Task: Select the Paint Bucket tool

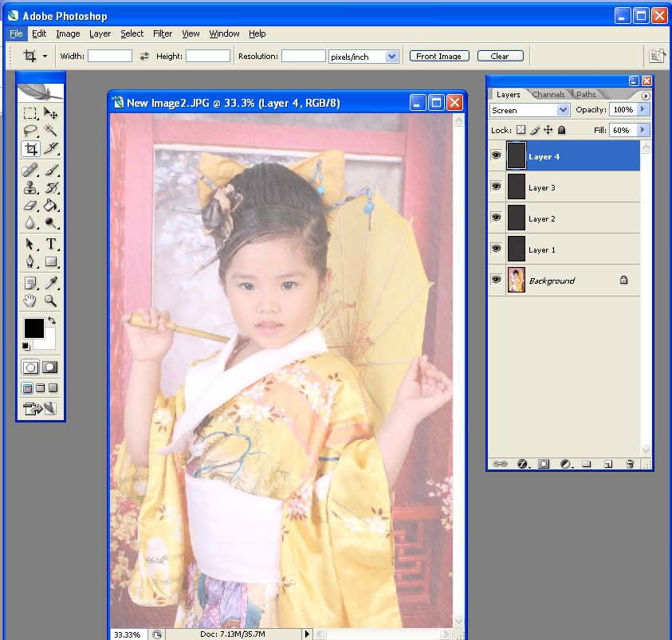Action: [51, 206]
